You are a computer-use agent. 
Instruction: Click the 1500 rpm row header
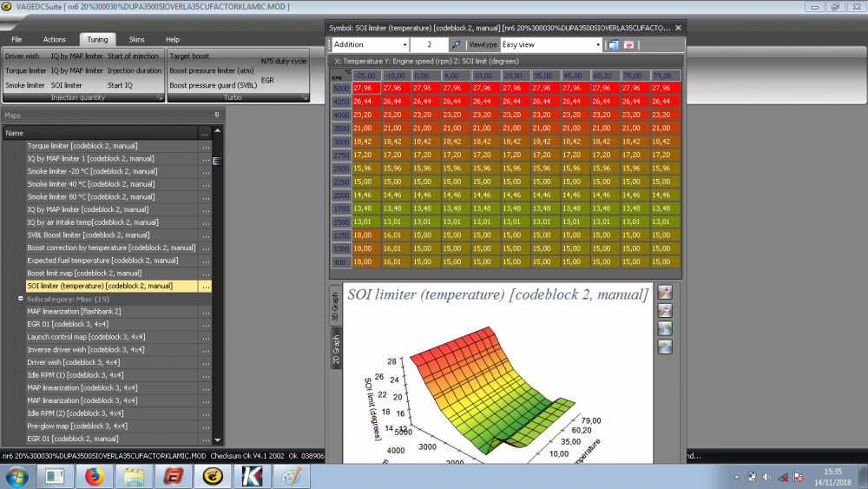point(341,222)
